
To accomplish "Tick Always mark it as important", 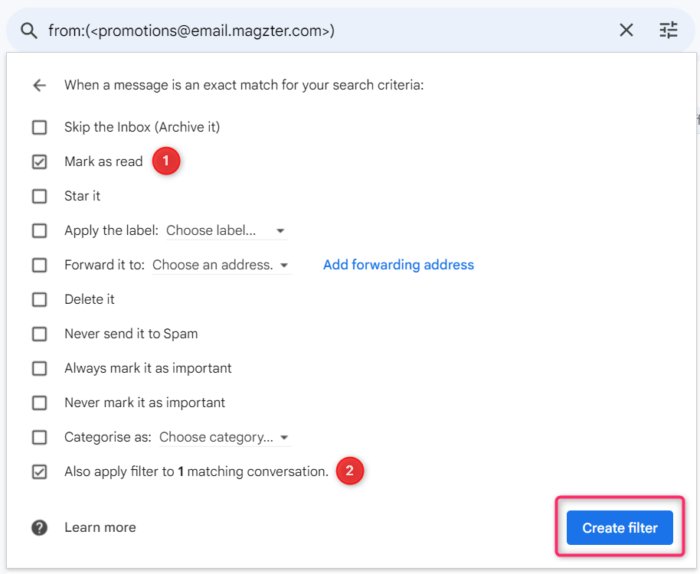I will [39, 368].
